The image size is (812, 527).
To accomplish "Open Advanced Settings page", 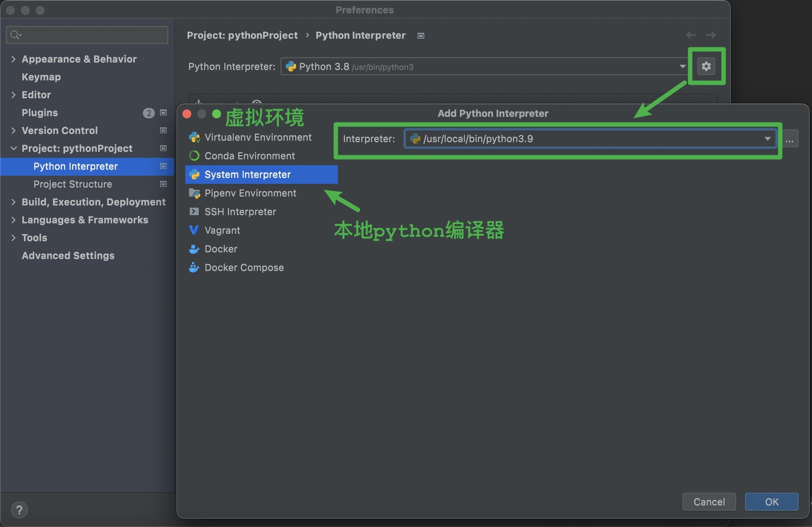I will pos(68,255).
